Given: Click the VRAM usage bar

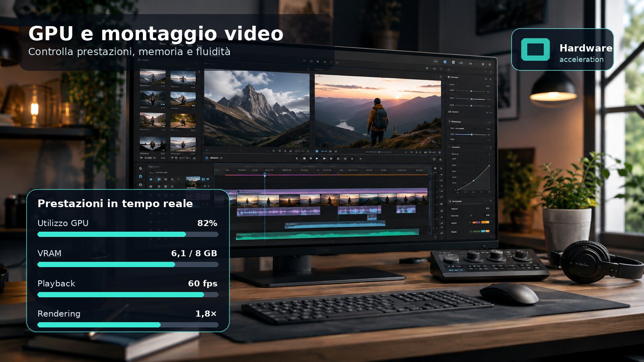Looking at the screenshot, I should pos(128,264).
